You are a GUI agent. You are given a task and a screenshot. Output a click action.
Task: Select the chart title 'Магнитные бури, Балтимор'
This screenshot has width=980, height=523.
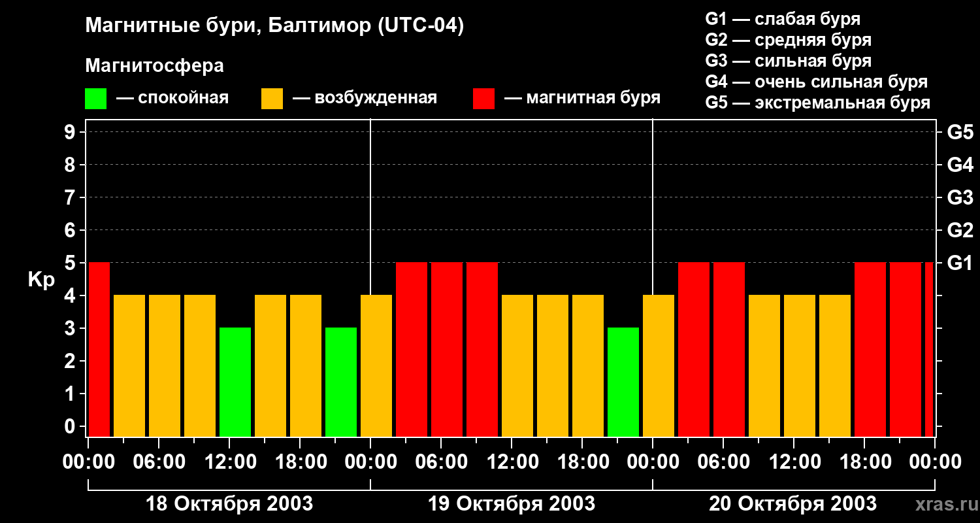pos(274,26)
